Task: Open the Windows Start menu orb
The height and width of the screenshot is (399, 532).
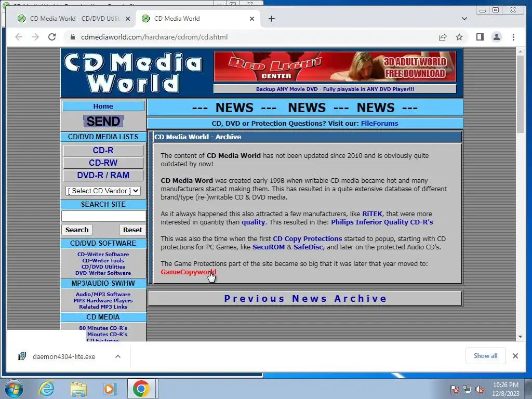Action: (14, 389)
